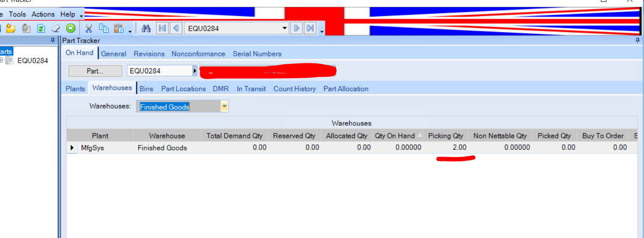Sort by the Non Nettable Qty column header
This screenshot has height=238, width=644.
(x=500, y=136)
